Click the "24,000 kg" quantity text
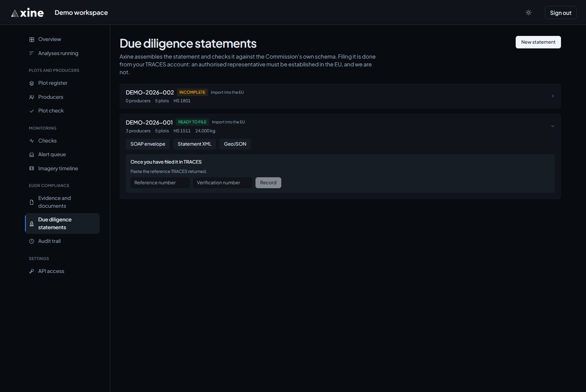This screenshot has width=586, height=392. click(x=205, y=131)
